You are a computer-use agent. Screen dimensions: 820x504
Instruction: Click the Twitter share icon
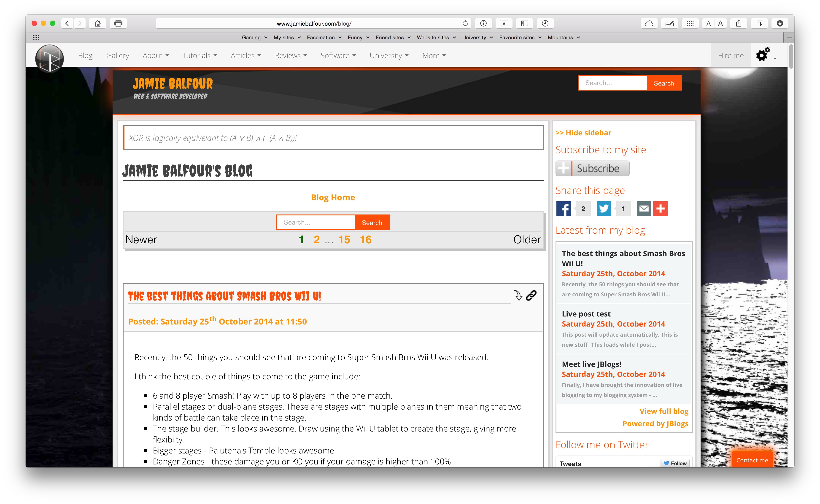[604, 209]
